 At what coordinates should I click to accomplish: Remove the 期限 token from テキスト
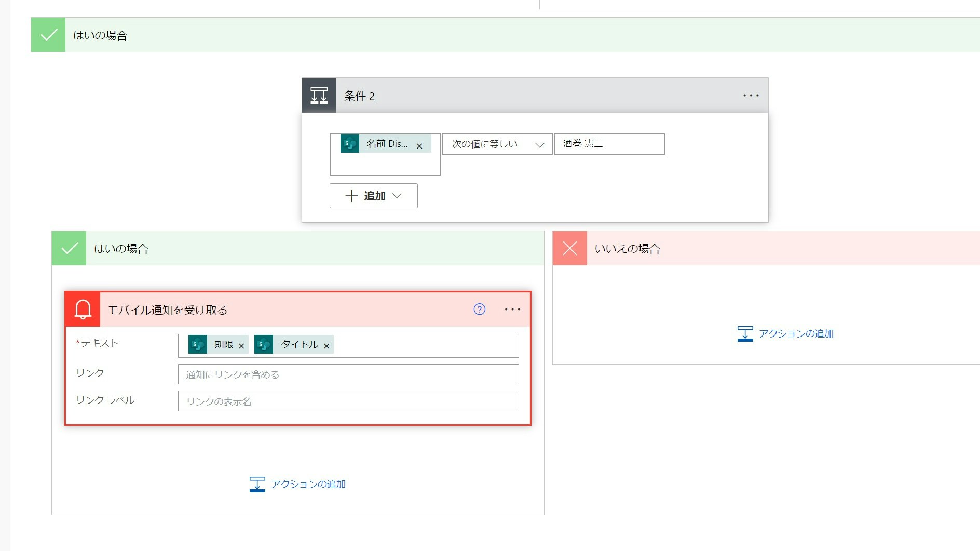pos(241,346)
